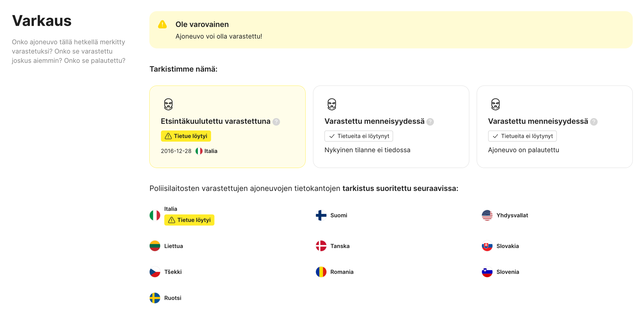Click the Ruotsi flag icon

coord(155,298)
